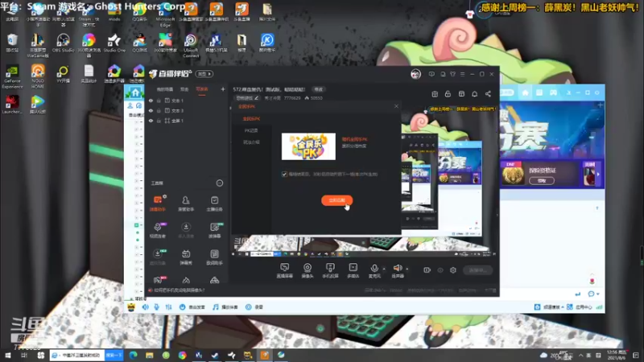644x362 pixels.
Task: Expand the microphone device arrow
Action: [x=384, y=269]
